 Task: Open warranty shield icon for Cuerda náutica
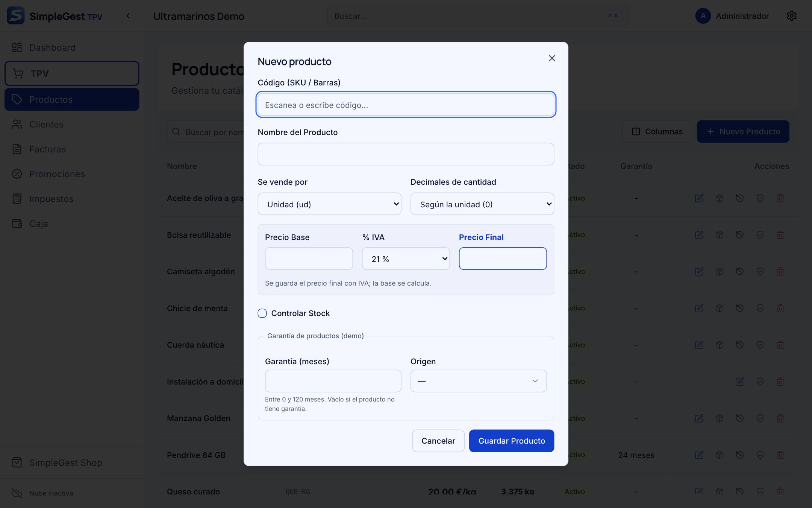[760, 345]
